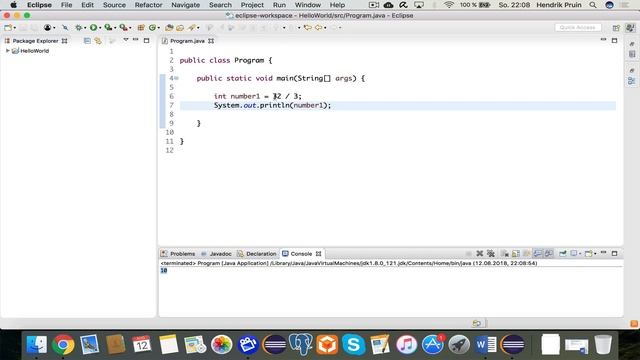
Task: Open the Run menu
Action: pyautogui.click(x=279, y=5)
